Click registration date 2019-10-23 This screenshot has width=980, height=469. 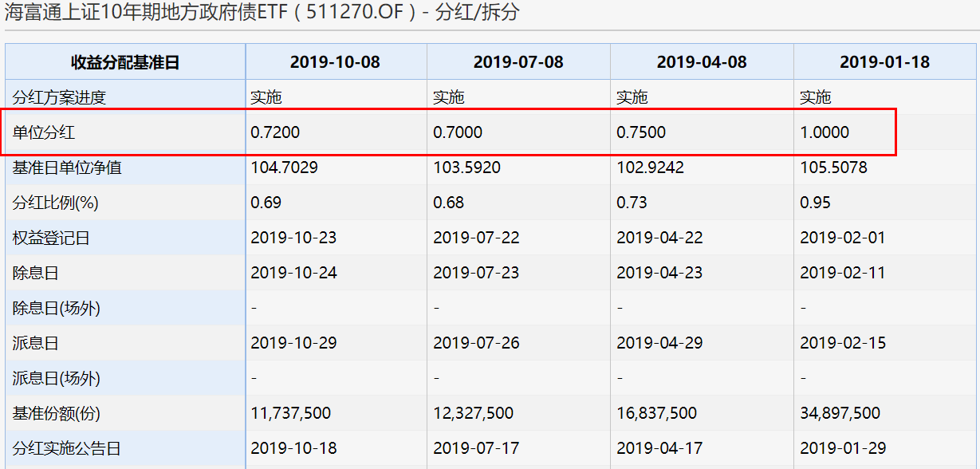click(x=293, y=238)
